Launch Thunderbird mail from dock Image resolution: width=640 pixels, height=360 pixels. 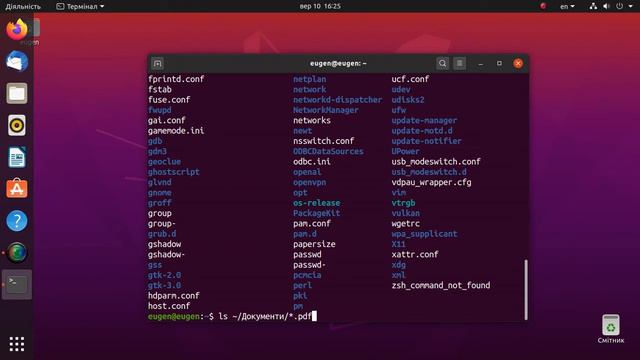(x=17, y=62)
